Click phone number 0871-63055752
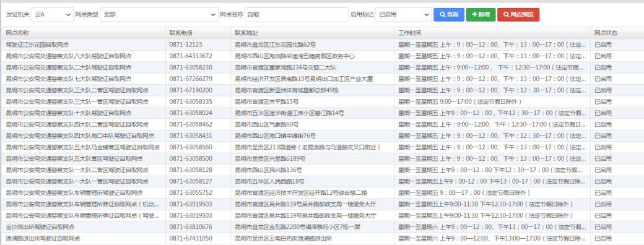644x245 pixels. point(191,192)
